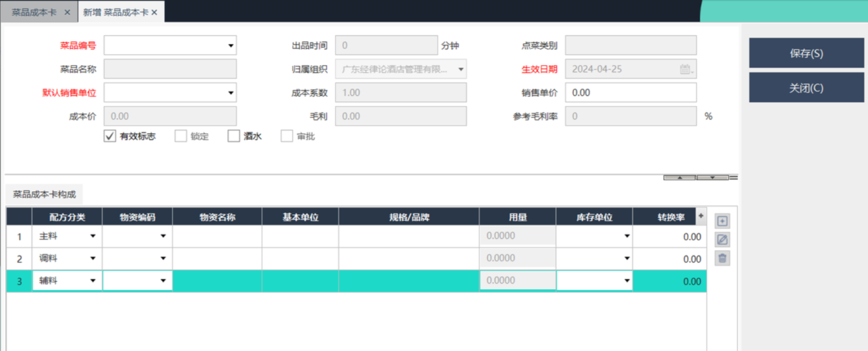Close the 新增 菜品成本卡 tab
Image resolution: width=868 pixels, height=351 pixels.
(154, 13)
